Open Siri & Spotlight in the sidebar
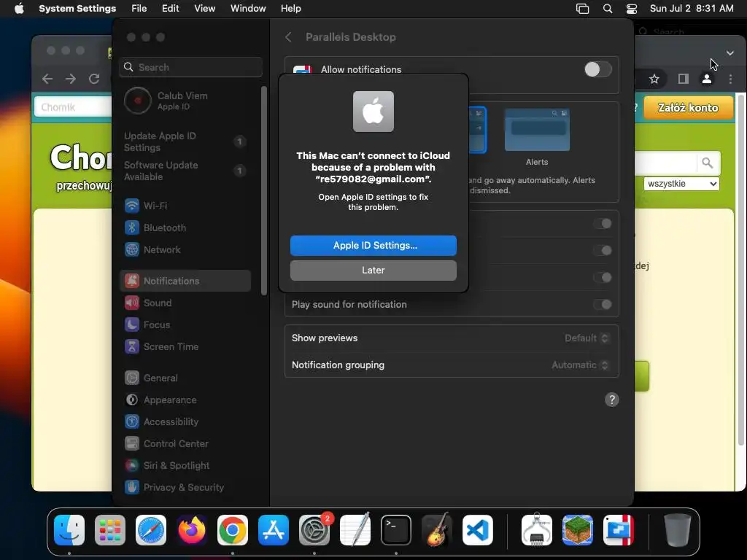 click(x=185, y=466)
